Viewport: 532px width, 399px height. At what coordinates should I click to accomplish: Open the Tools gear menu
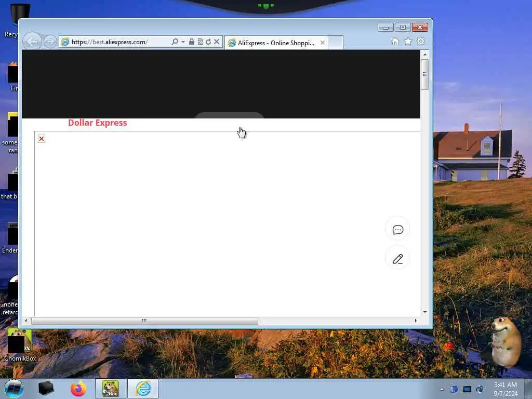pos(421,42)
